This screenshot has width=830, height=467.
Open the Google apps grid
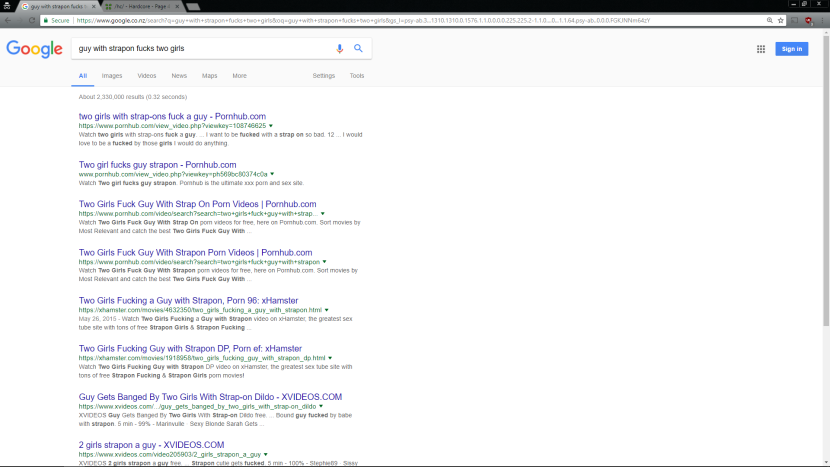[761, 48]
